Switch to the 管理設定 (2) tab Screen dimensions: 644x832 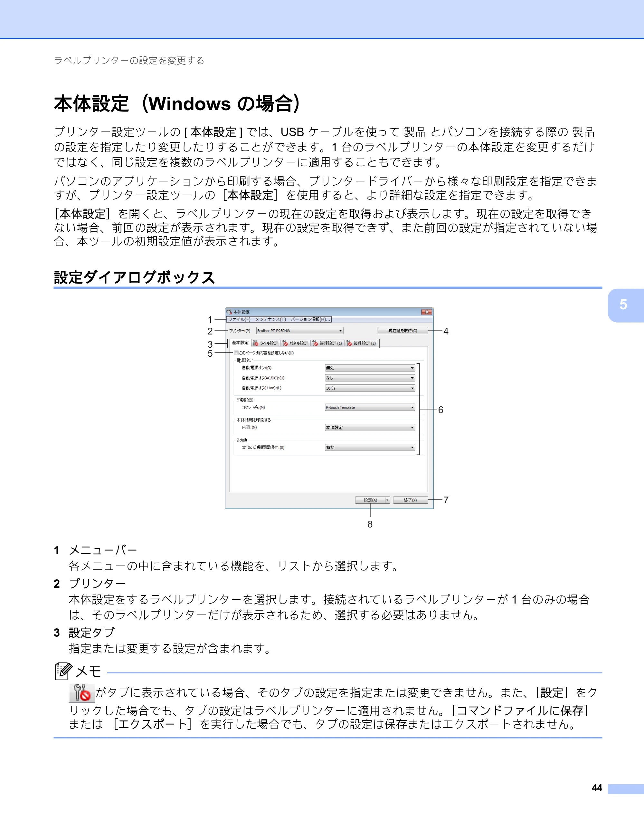click(361, 343)
